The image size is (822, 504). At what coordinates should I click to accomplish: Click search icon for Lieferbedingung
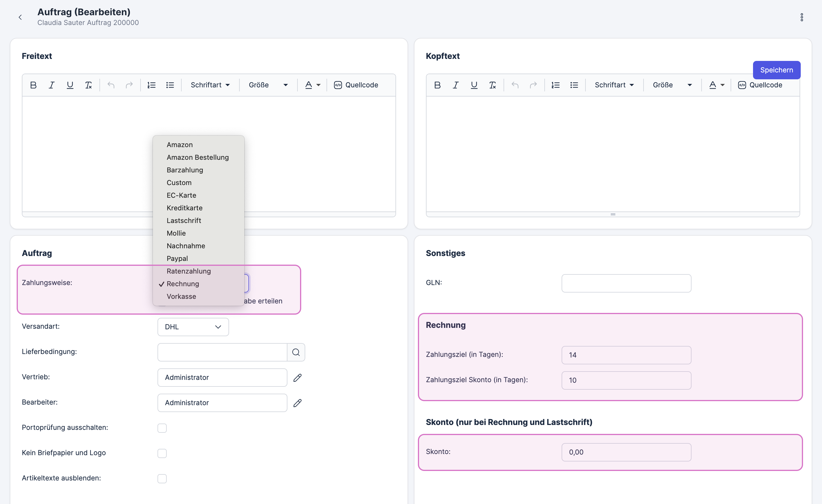pyautogui.click(x=296, y=352)
